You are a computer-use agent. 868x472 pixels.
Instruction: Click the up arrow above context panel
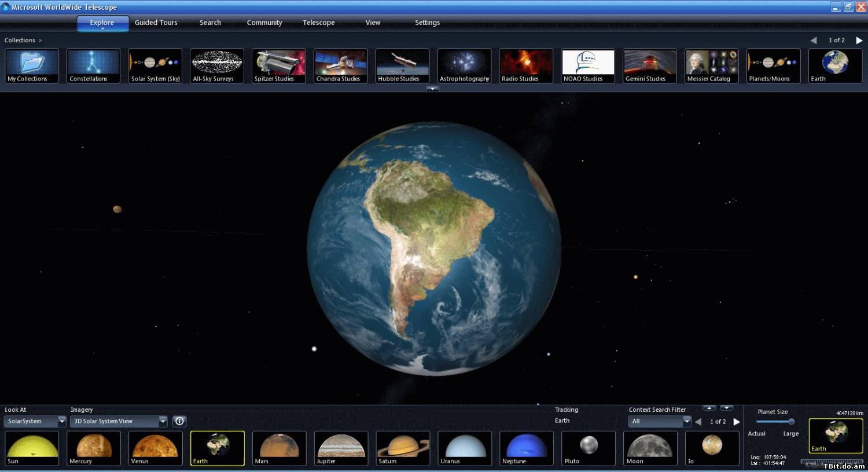pos(709,408)
